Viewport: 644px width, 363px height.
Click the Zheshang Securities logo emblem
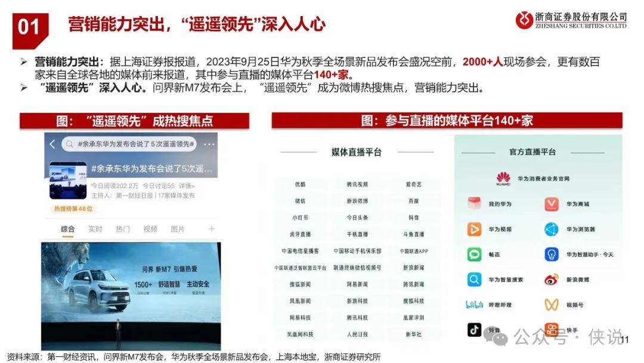(524, 20)
